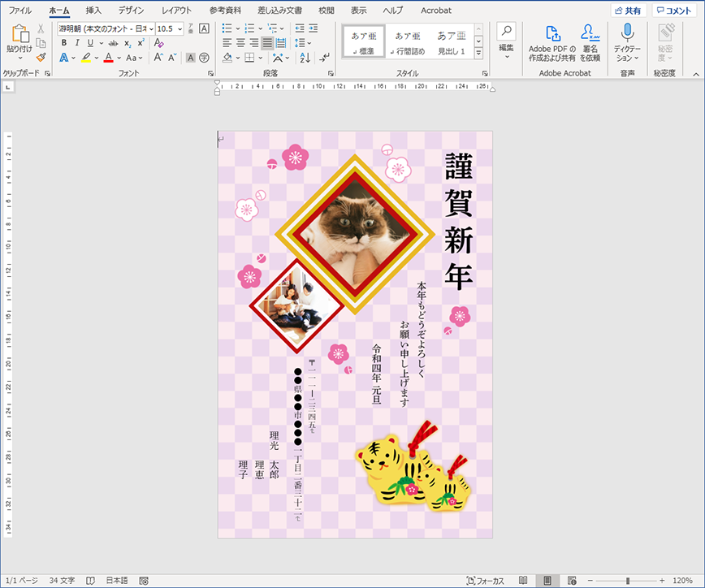Screen dimensions: 705x588
Task: Switch to the 挿入 ribbon tab
Action: [x=92, y=11]
